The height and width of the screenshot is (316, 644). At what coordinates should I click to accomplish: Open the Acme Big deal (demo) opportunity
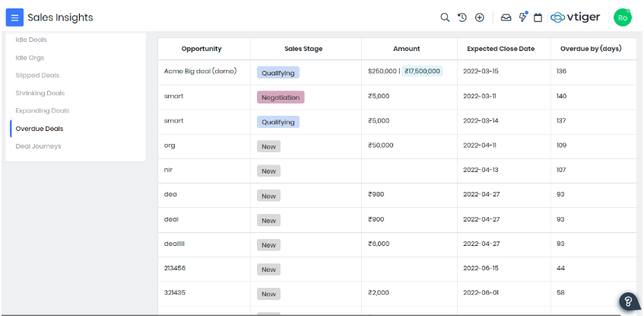pos(201,71)
